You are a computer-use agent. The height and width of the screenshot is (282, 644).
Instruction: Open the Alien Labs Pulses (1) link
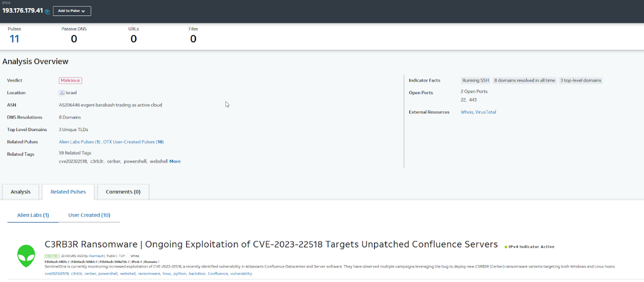point(79,142)
